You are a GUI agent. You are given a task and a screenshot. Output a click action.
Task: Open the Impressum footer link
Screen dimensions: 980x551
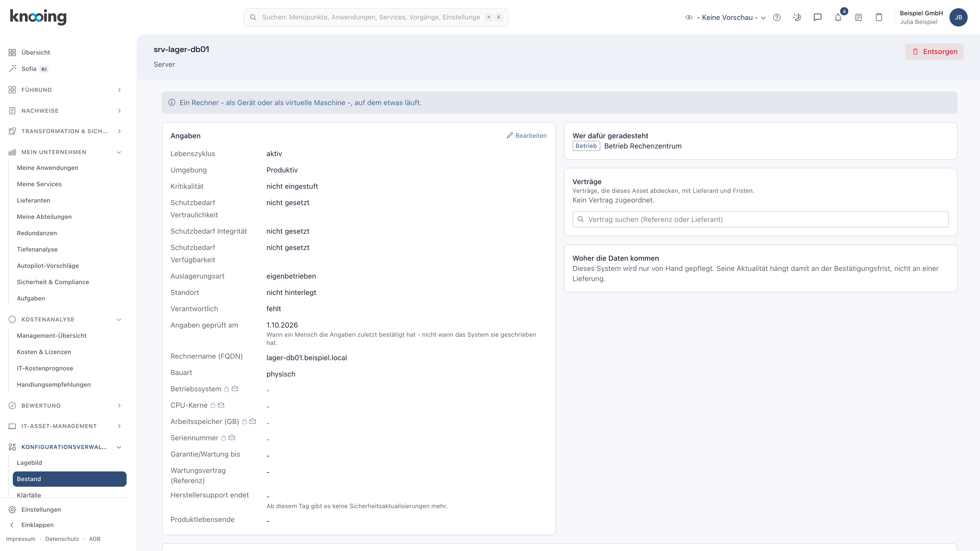click(20, 539)
